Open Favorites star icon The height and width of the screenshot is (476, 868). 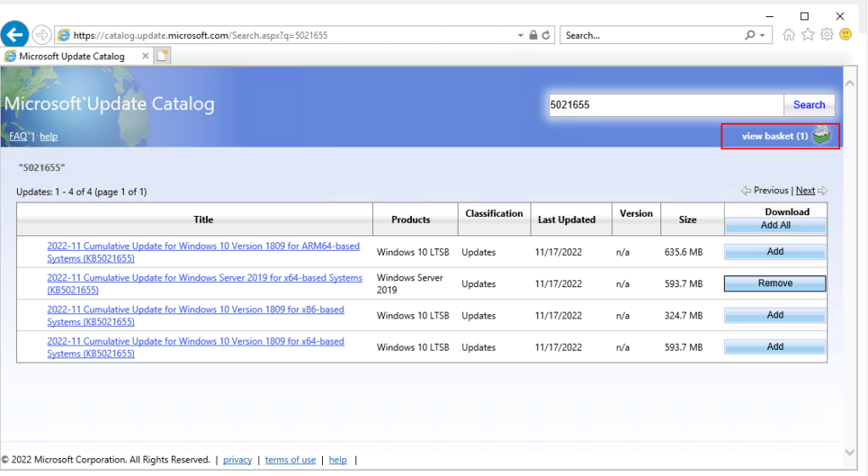click(808, 35)
